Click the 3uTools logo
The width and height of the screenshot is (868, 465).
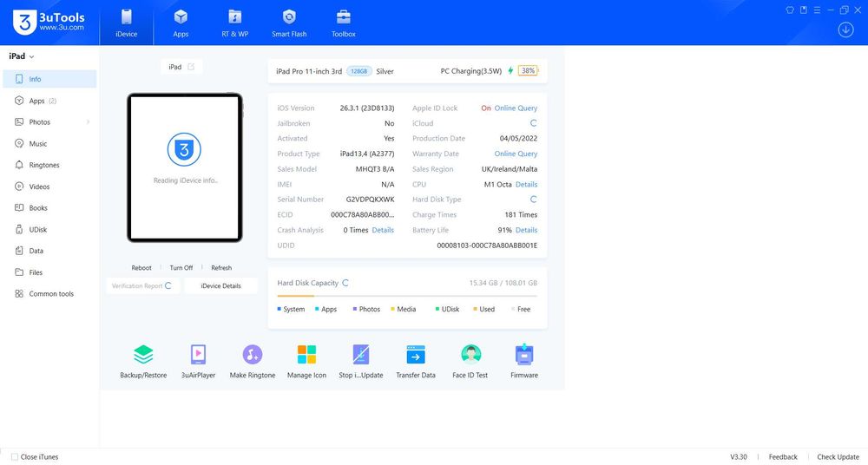49,23
